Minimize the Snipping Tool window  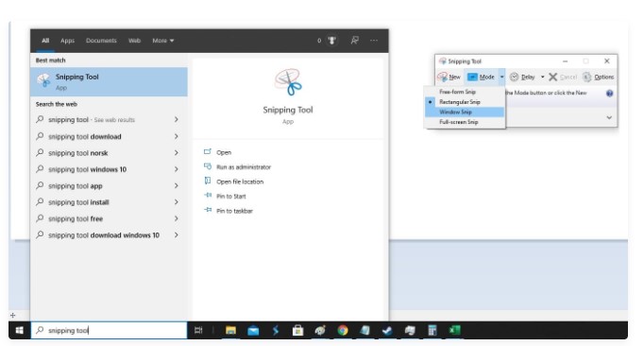[565, 61]
